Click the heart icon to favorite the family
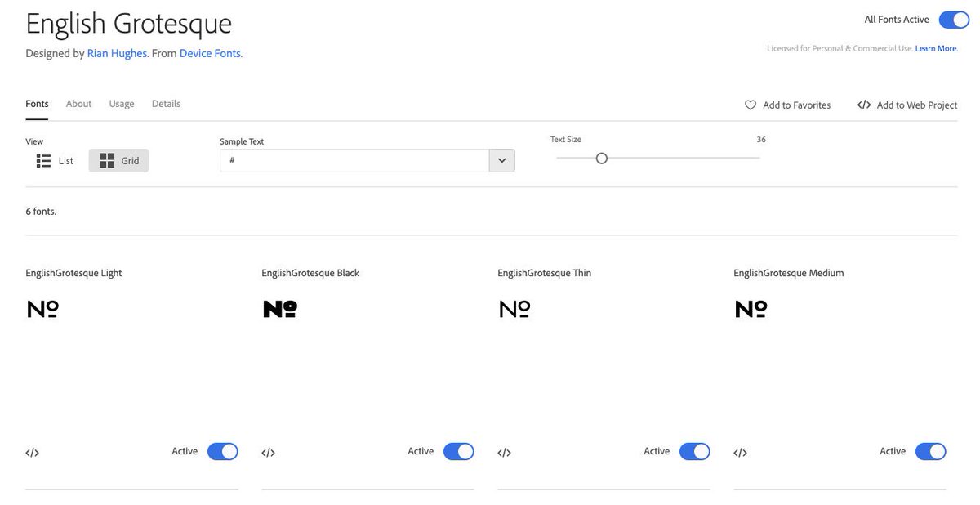 750,105
